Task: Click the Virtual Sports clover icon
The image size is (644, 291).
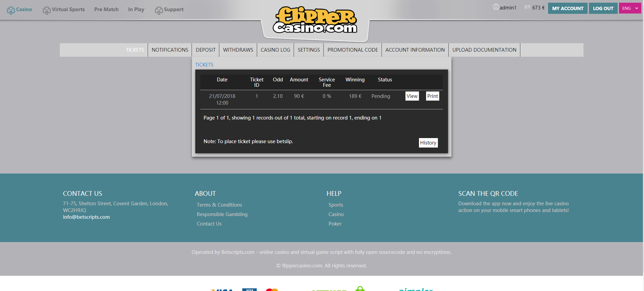Action: click(46, 10)
